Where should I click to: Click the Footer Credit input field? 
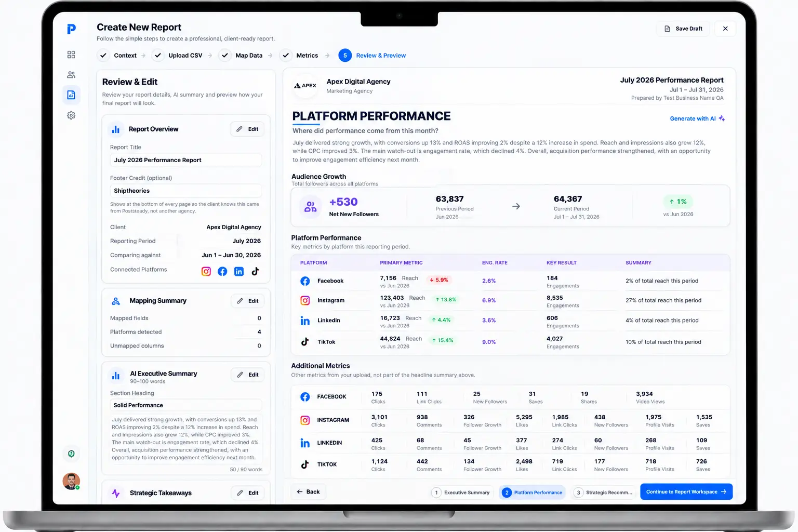(x=185, y=191)
